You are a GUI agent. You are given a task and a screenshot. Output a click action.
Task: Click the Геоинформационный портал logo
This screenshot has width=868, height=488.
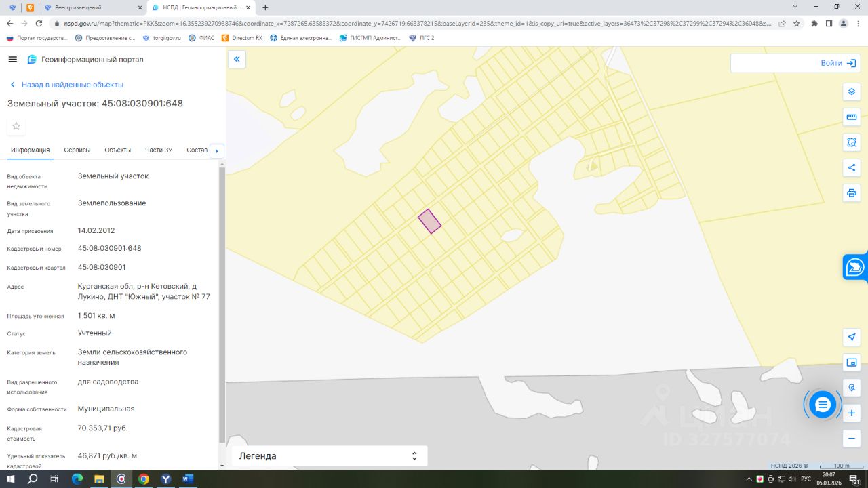[x=32, y=59]
